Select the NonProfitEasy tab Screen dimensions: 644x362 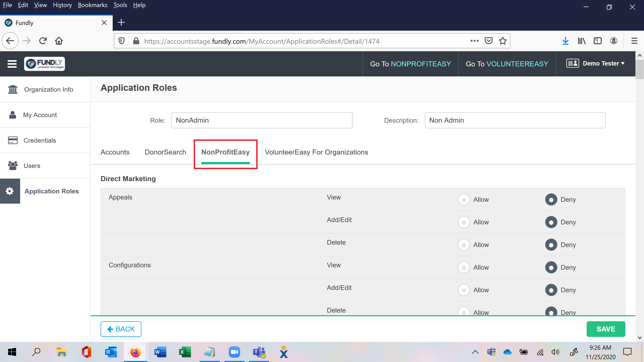(226, 152)
